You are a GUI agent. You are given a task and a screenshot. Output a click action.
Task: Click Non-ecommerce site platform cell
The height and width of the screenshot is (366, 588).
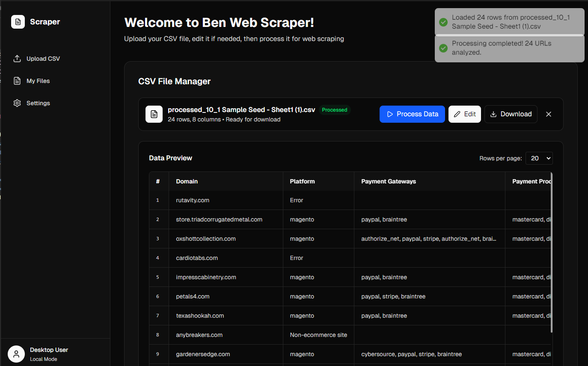(318, 335)
